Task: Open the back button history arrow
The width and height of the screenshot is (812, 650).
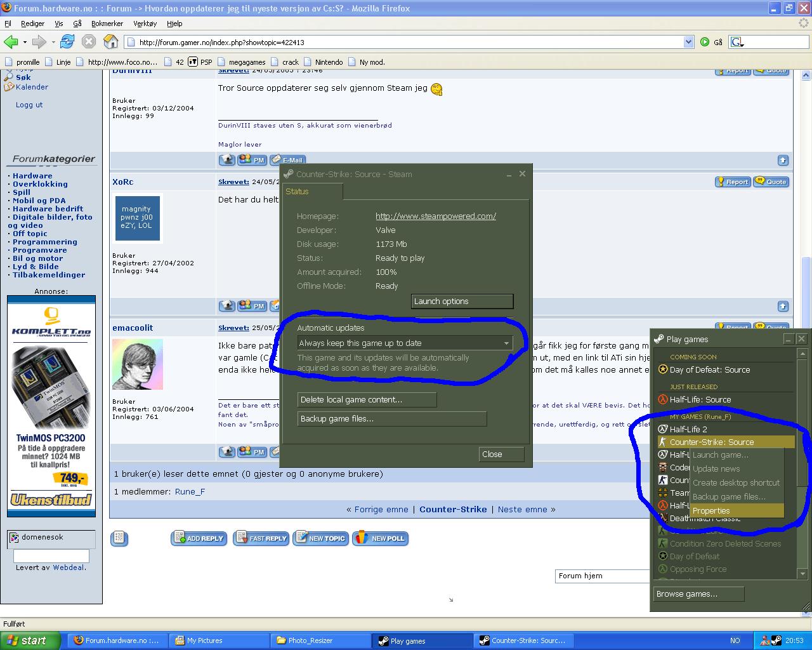Action: (x=25, y=43)
